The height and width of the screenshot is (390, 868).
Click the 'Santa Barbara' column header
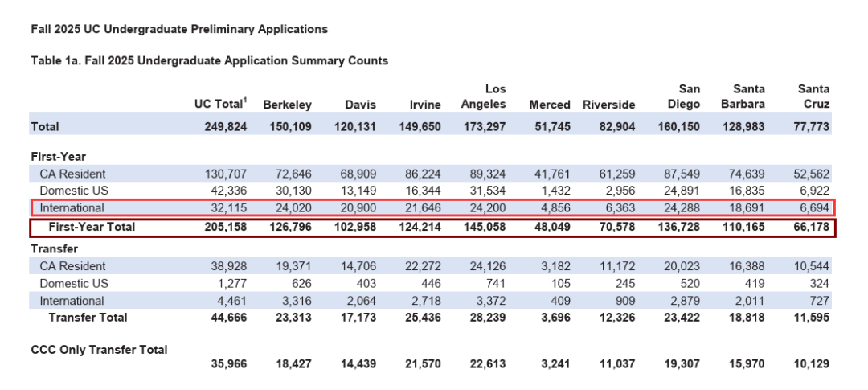click(743, 97)
